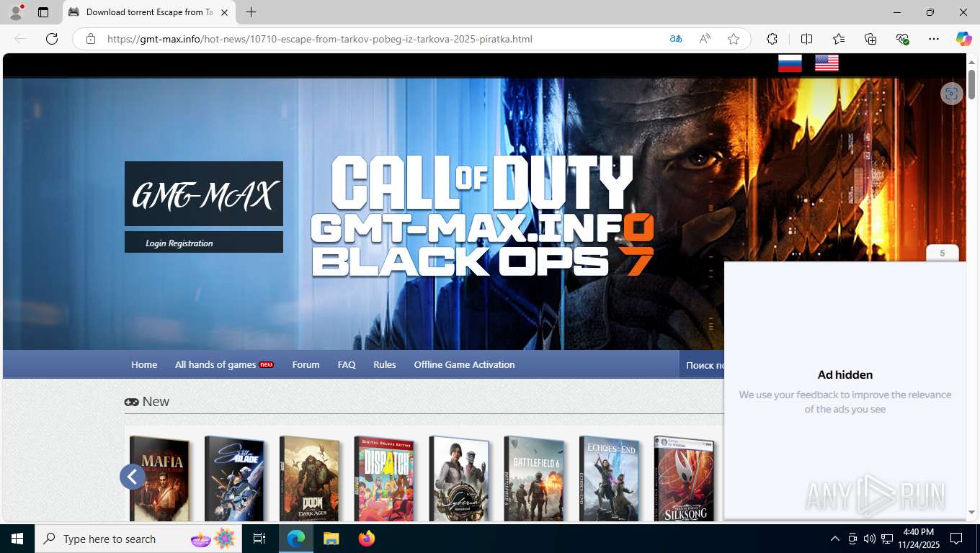Screen dimensions: 980x553
Task: Click the ad countdown badge 5
Action: (942, 253)
